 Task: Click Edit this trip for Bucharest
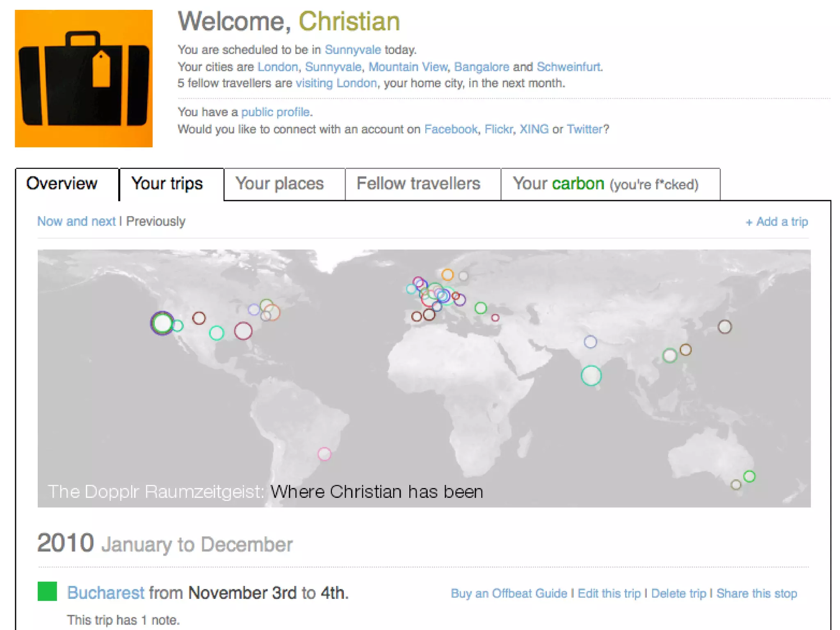(609, 593)
